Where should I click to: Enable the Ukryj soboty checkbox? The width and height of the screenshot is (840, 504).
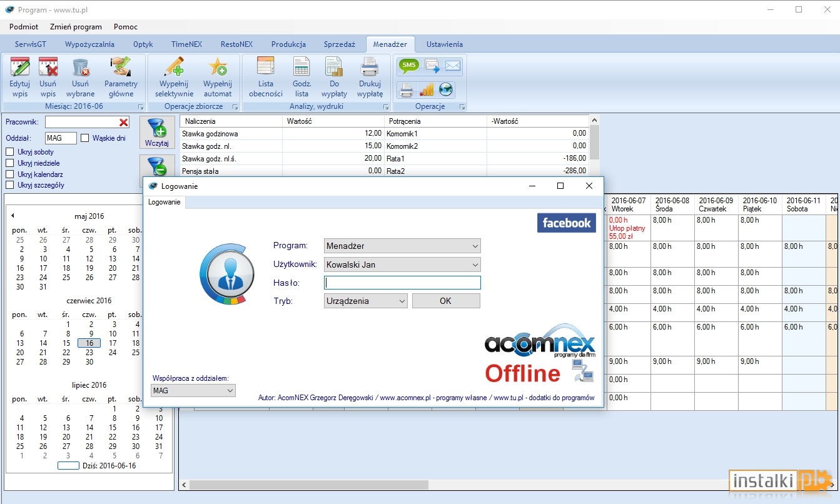coord(10,152)
